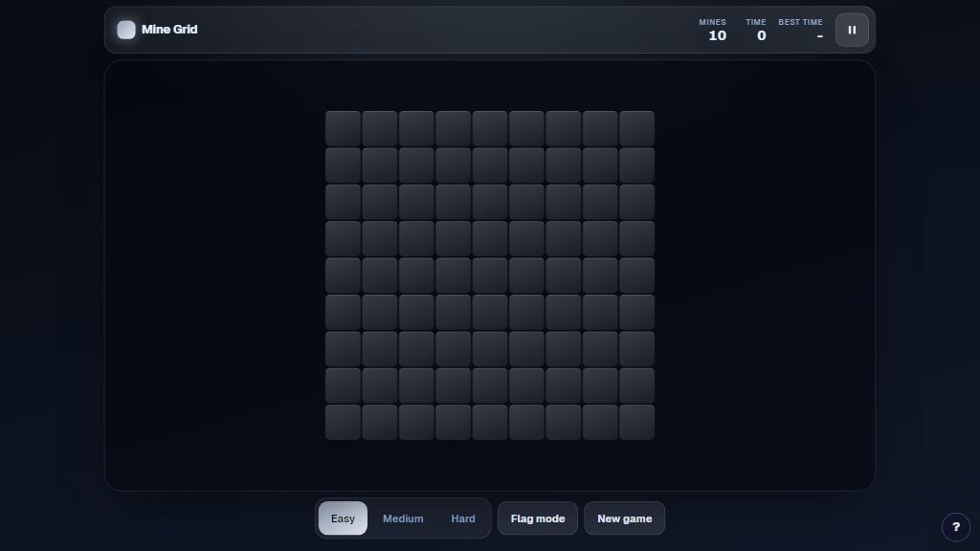Reveal first row, seventh column cell
This screenshot has width=980, height=551.
pyautogui.click(x=563, y=129)
